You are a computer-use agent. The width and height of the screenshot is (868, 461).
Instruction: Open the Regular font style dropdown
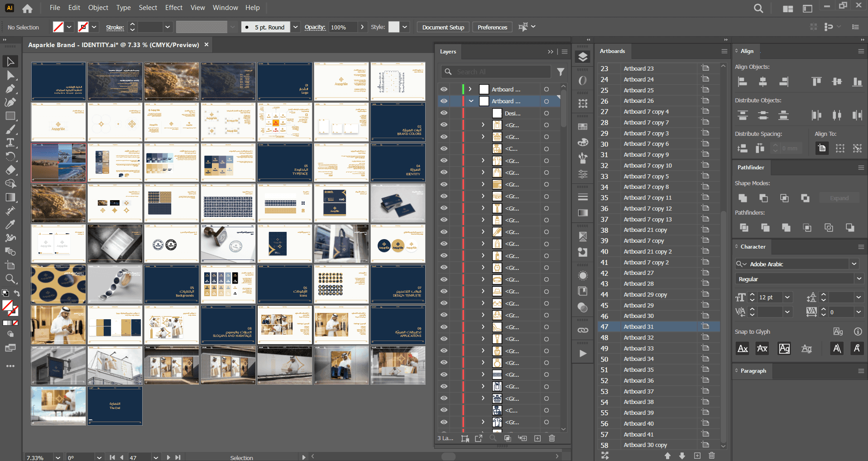[859, 279]
